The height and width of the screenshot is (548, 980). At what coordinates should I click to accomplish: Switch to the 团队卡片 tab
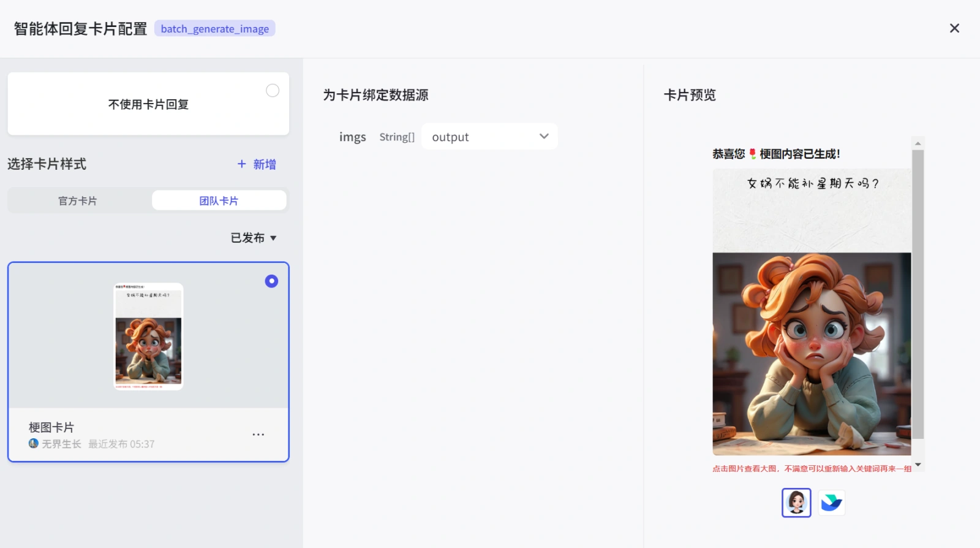coord(219,200)
